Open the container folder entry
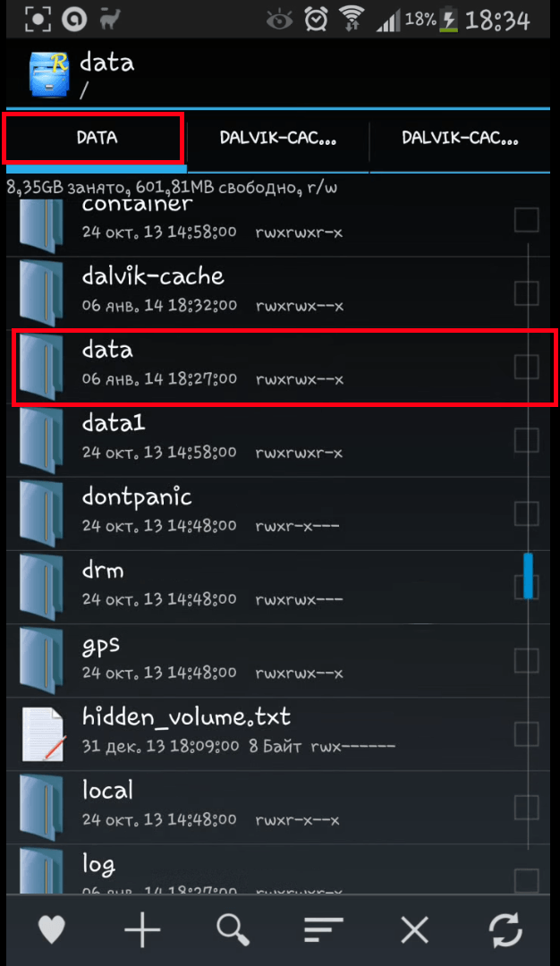 [278, 221]
